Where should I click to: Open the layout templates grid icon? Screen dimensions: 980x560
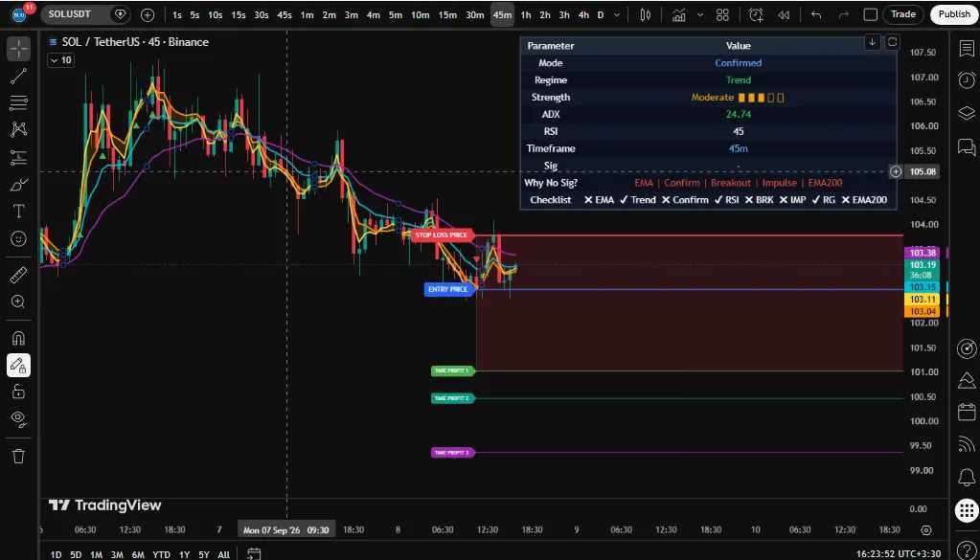pos(722,14)
